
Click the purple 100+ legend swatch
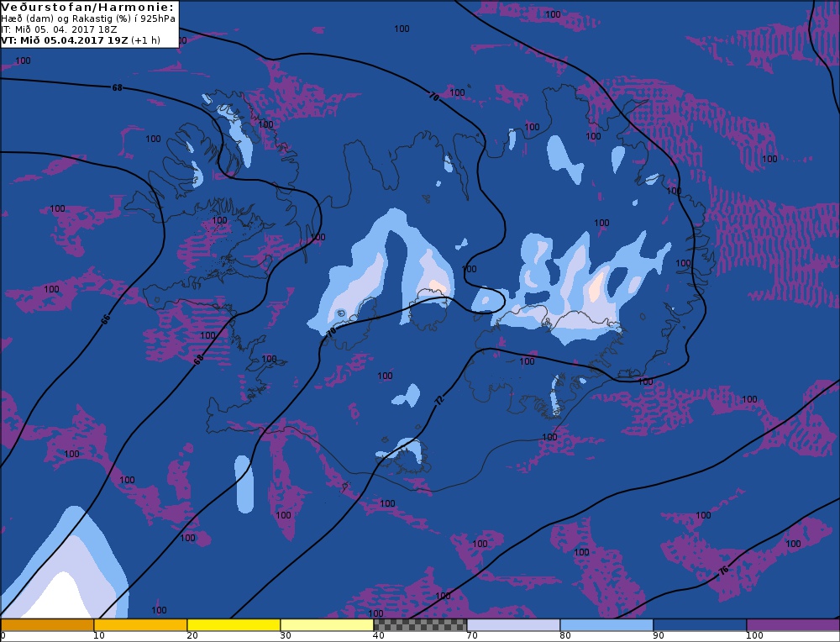pyautogui.click(x=793, y=625)
